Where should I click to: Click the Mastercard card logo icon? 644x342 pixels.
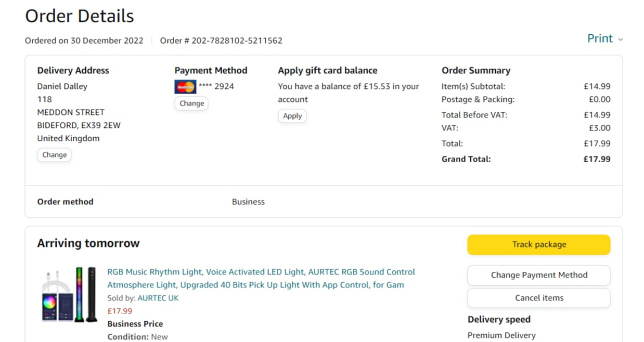(185, 87)
